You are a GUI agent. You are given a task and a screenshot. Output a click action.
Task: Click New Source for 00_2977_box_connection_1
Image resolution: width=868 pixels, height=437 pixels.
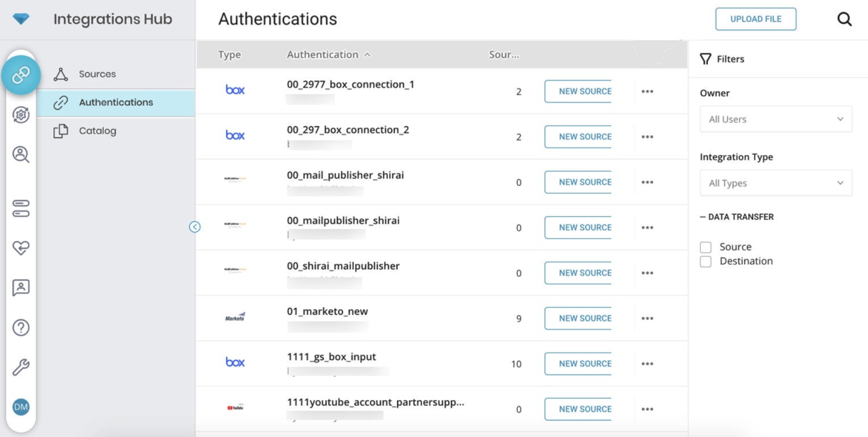point(578,91)
